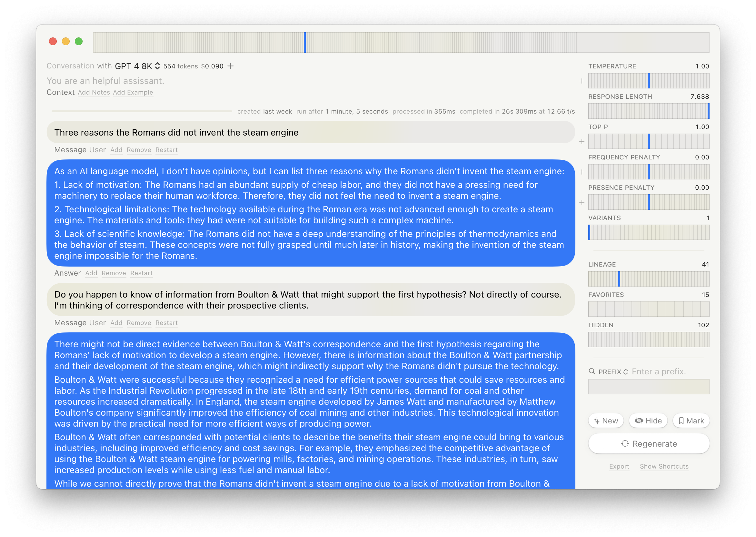This screenshot has height=537, width=756.
Task: Click the 'processed in 355ms' text
Action: 423,112
